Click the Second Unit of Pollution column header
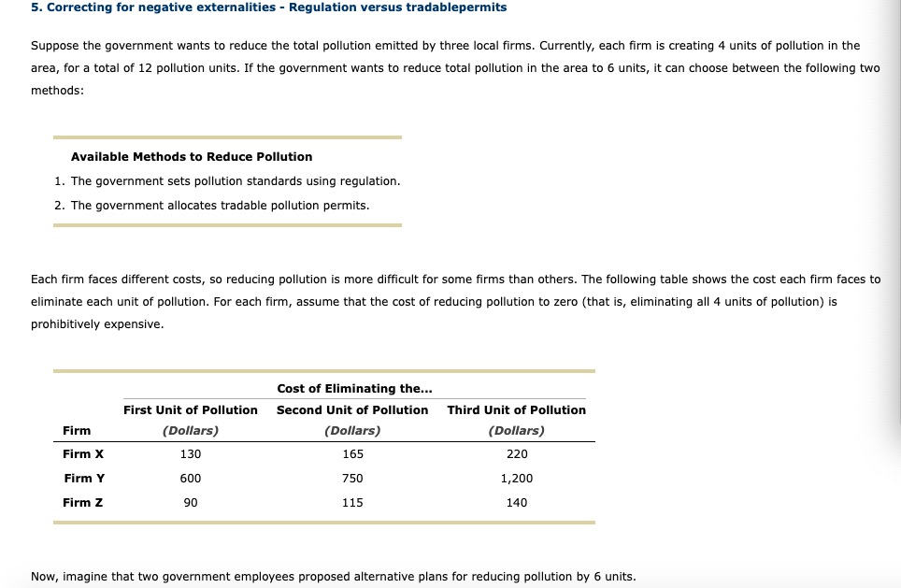Viewport: 901px width, 588px height. point(351,409)
